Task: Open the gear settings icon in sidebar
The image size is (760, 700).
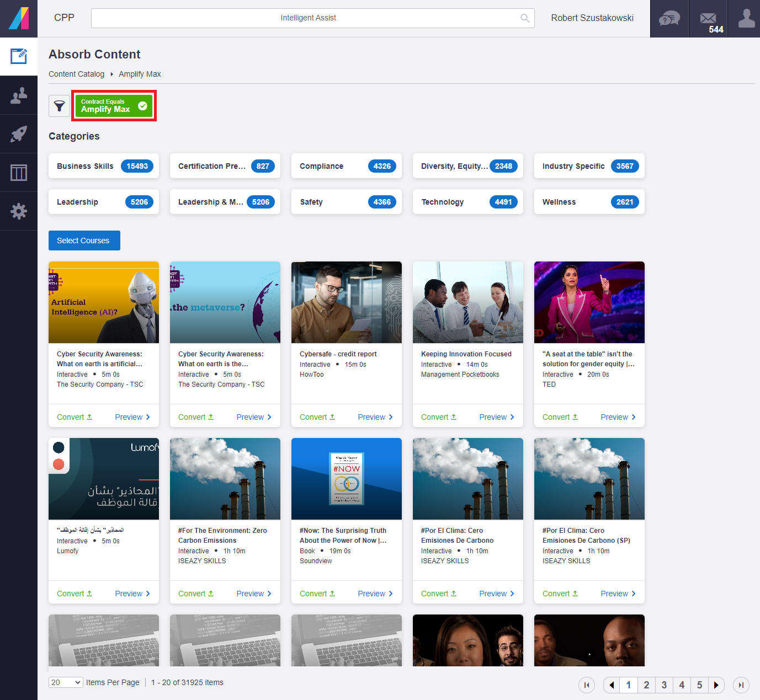Action: pos(19,211)
